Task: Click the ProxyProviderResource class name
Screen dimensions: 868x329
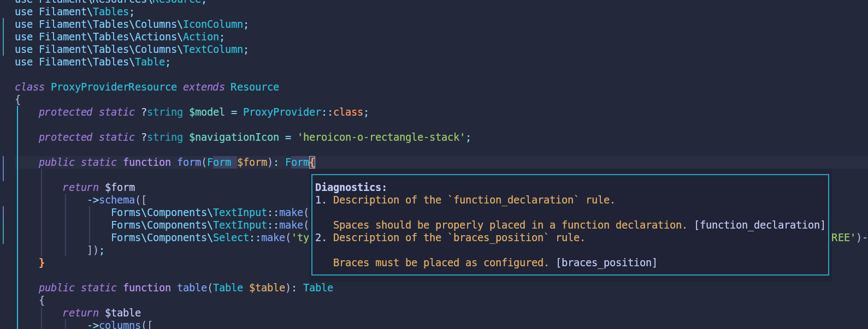Action: coord(114,87)
